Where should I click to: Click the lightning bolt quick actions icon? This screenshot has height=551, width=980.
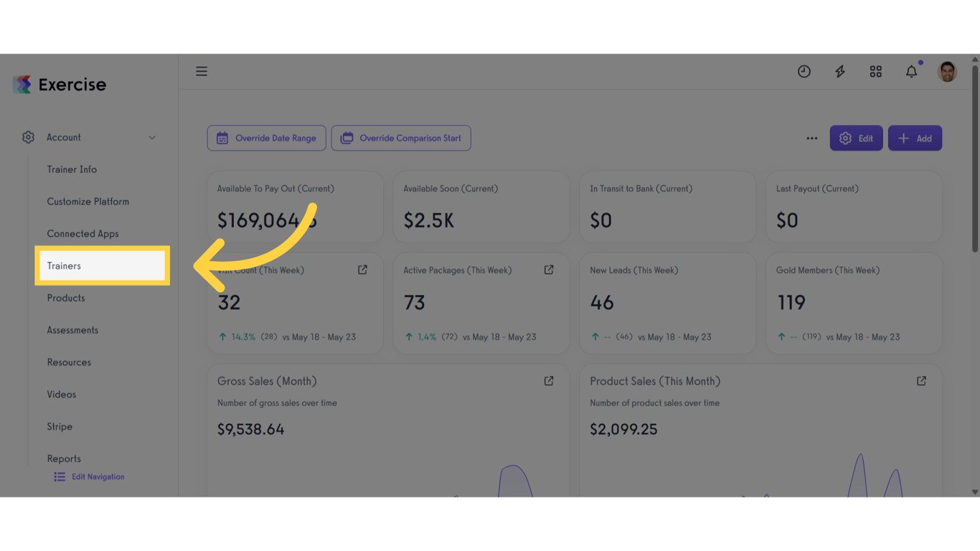840,71
